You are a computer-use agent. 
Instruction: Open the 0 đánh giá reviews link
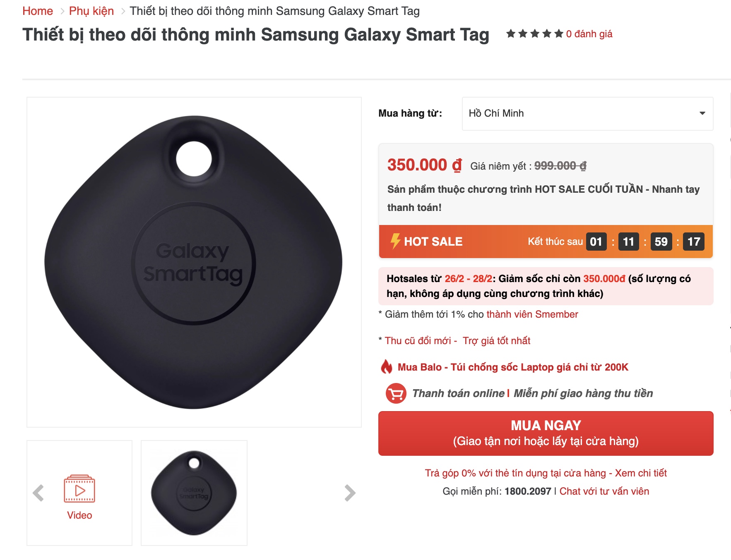[x=589, y=34]
